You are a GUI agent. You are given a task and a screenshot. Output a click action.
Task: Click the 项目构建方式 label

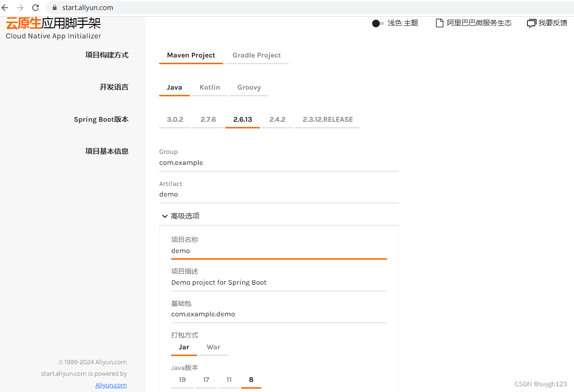[x=107, y=55]
